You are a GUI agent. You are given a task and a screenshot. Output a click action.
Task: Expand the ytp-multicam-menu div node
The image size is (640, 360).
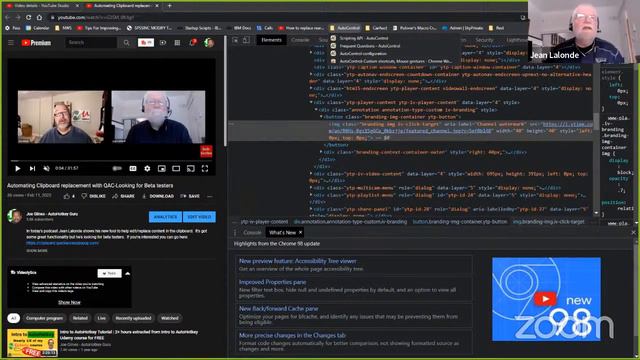click(x=311, y=188)
